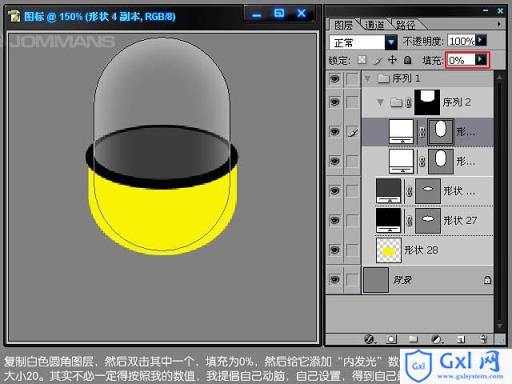512x384 pixels.
Task: Select the 序列 1 group row
Action: 427,79
